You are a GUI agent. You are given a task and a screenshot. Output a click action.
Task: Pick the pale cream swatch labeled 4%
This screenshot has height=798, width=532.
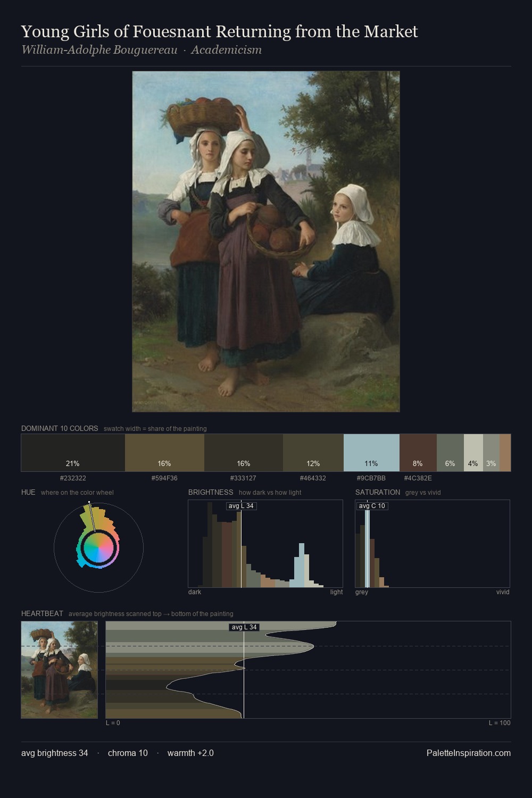click(473, 453)
